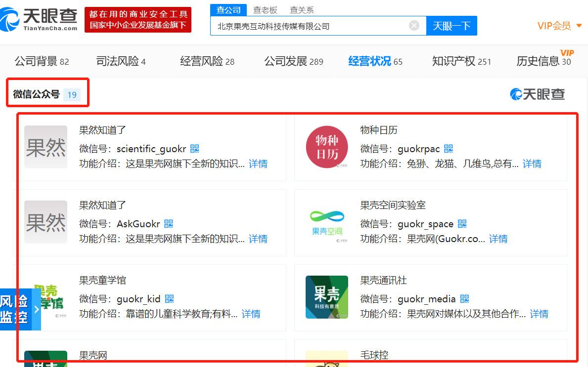The image size is (588, 367).
Task: Open the 历史信息 30 VIP section
Action: pos(544,60)
